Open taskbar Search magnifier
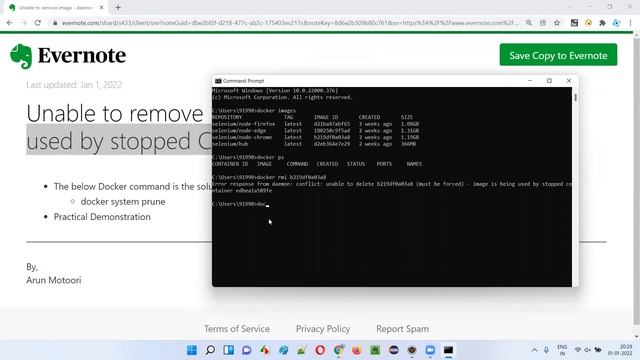 [x=210, y=350]
